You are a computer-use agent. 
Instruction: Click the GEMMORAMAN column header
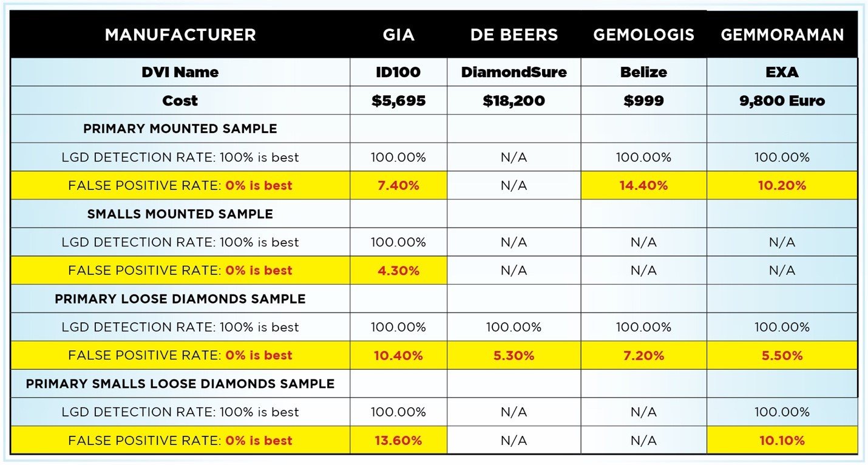pyautogui.click(x=782, y=35)
